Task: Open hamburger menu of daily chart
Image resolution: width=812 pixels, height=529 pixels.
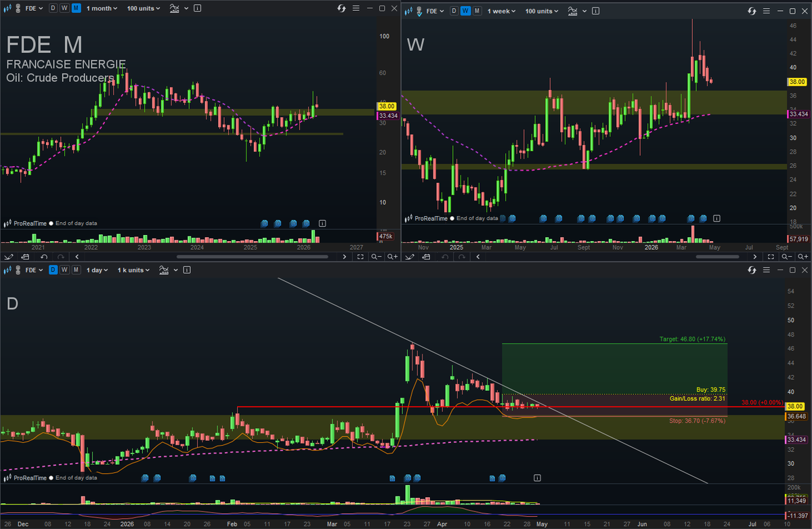Action: pyautogui.click(x=767, y=270)
